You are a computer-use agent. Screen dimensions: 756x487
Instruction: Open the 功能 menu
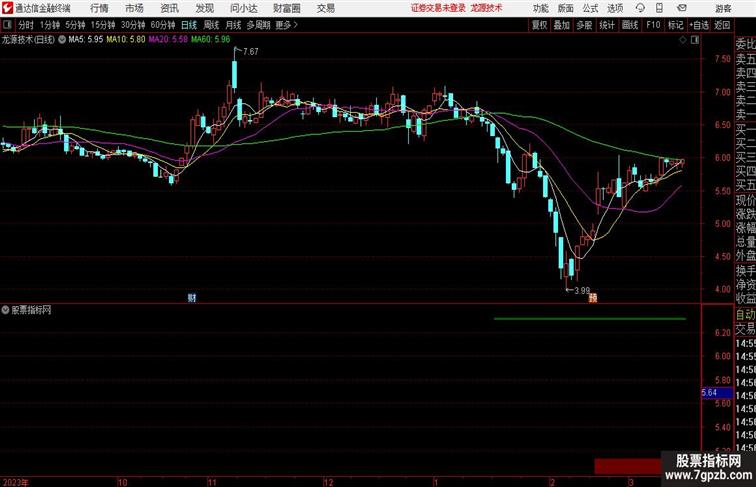point(540,8)
